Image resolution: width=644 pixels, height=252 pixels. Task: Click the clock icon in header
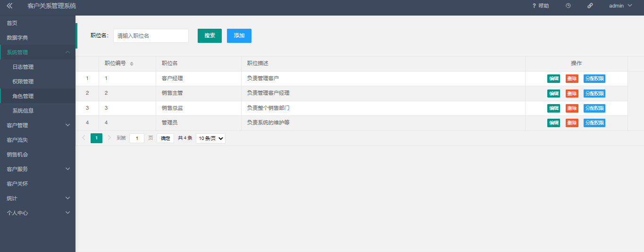(568, 6)
